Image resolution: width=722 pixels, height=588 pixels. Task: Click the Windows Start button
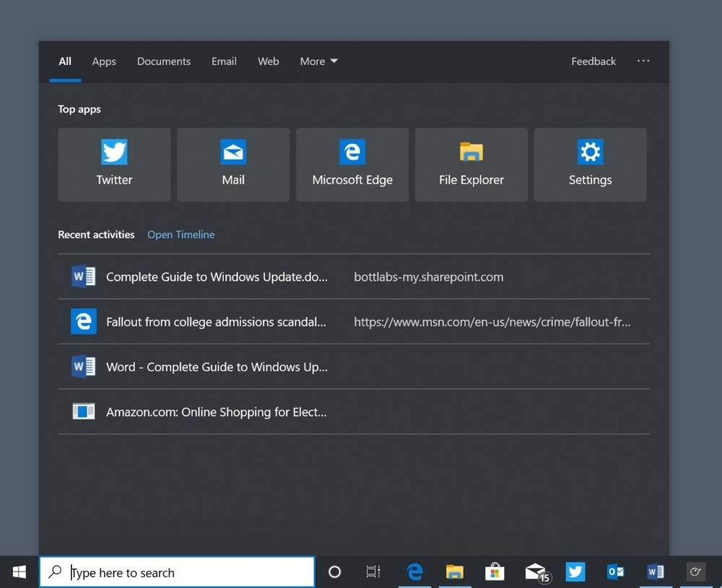[x=19, y=572]
